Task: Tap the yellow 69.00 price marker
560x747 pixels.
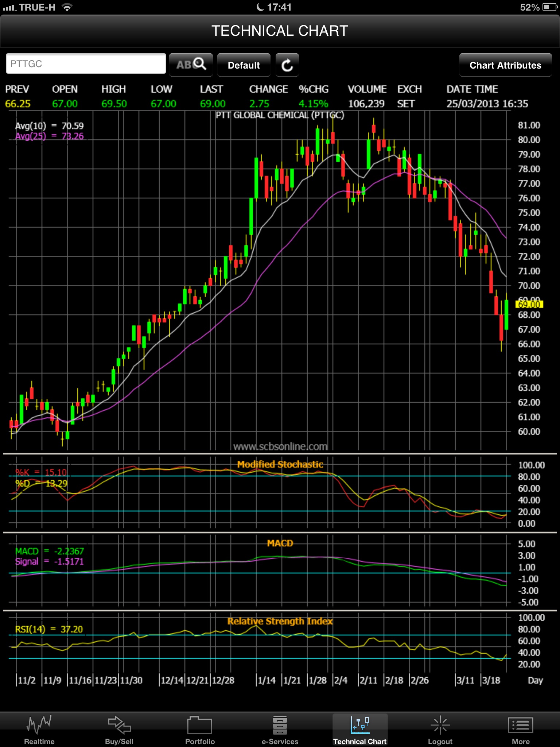Action: 529,304
